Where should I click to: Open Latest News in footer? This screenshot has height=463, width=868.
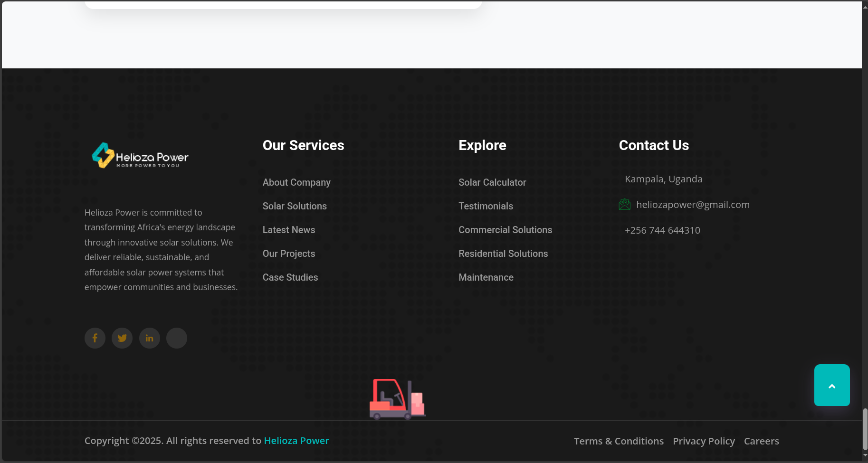coord(289,230)
